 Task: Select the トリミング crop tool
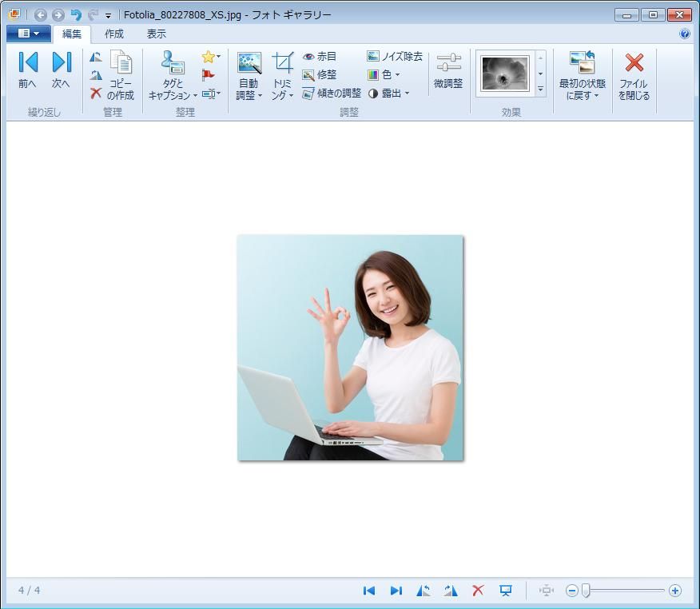tap(282, 64)
